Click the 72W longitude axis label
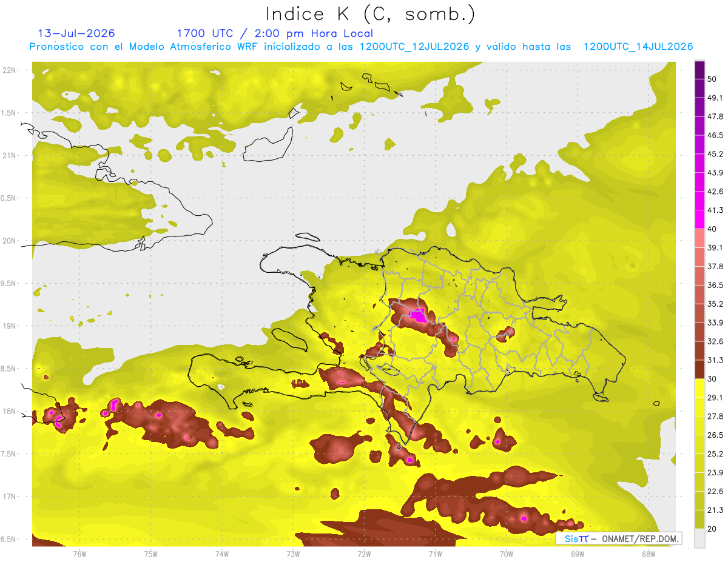This screenshot has height=562, width=728. coord(364,554)
